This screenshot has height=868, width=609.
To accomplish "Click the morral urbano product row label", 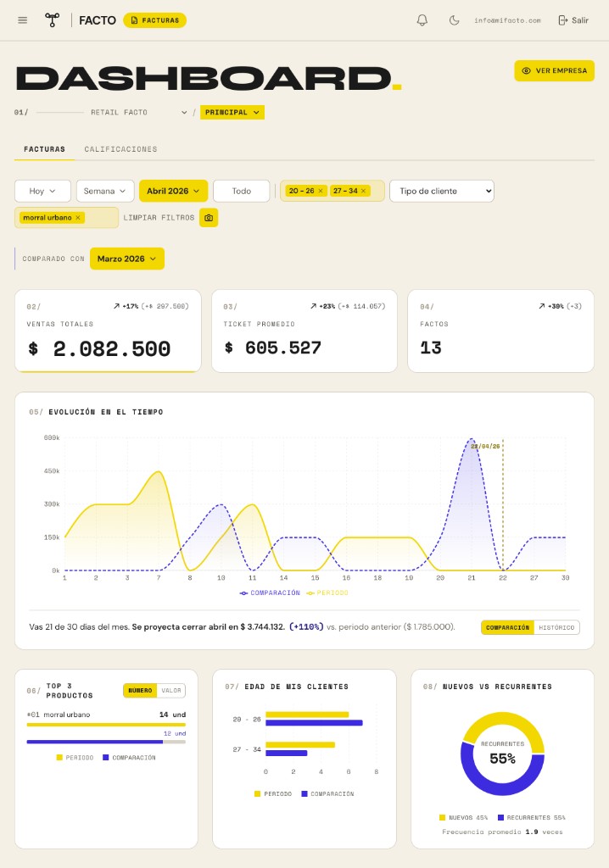I will click(66, 715).
